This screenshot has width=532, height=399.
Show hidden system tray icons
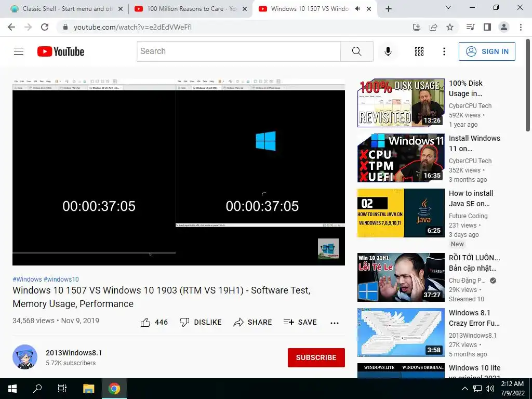(465, 389)
